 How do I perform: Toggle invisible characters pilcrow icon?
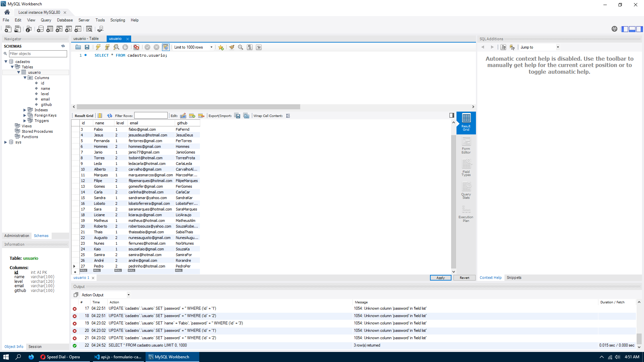[250, 47]
